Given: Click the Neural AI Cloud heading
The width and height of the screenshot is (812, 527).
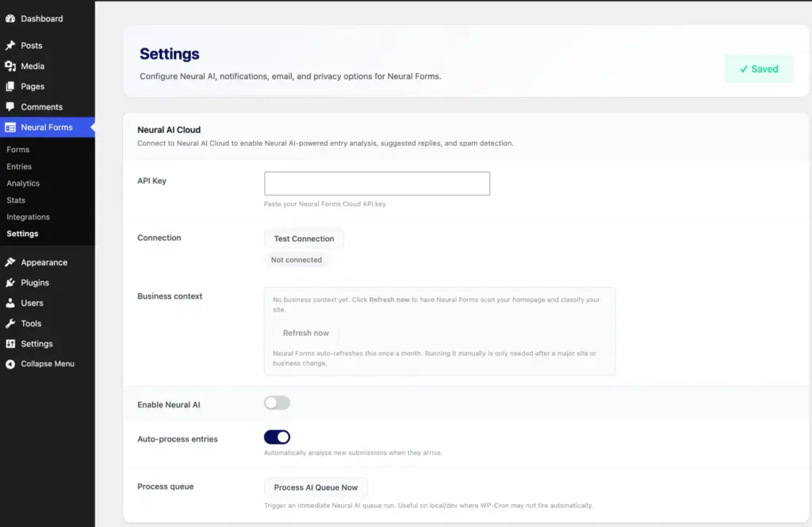Looking at the screenshot, I should click(169, 130).
